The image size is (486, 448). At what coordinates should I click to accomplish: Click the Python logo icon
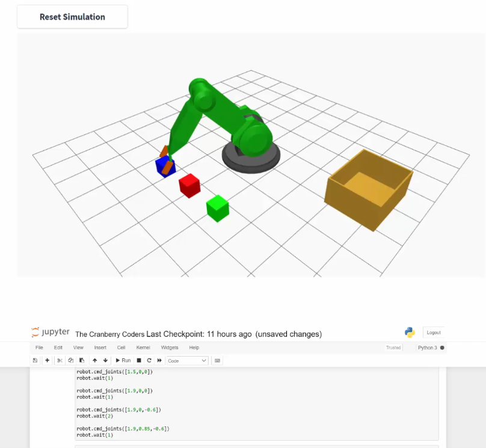coord(410,332)
